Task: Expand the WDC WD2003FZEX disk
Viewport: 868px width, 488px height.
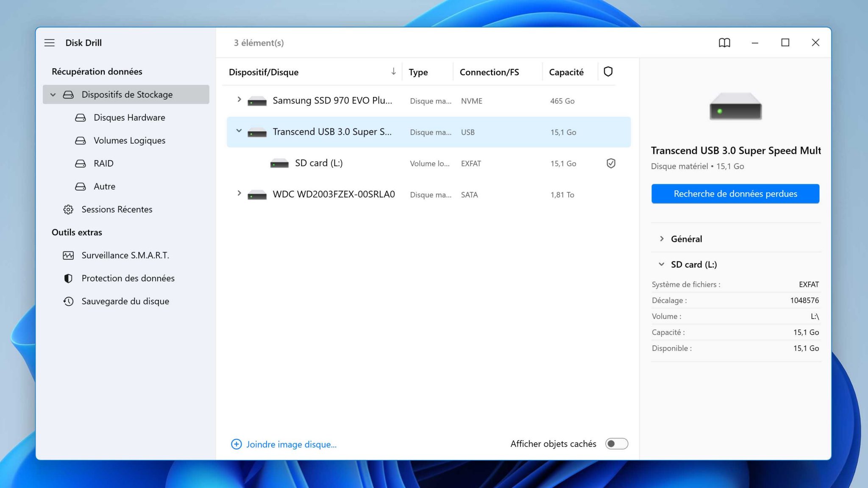Action: coord(239,194)
